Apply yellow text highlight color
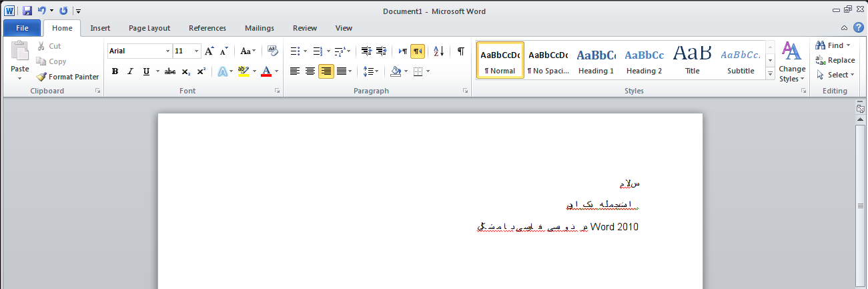The image size is (868, 289). click(244, 71)
